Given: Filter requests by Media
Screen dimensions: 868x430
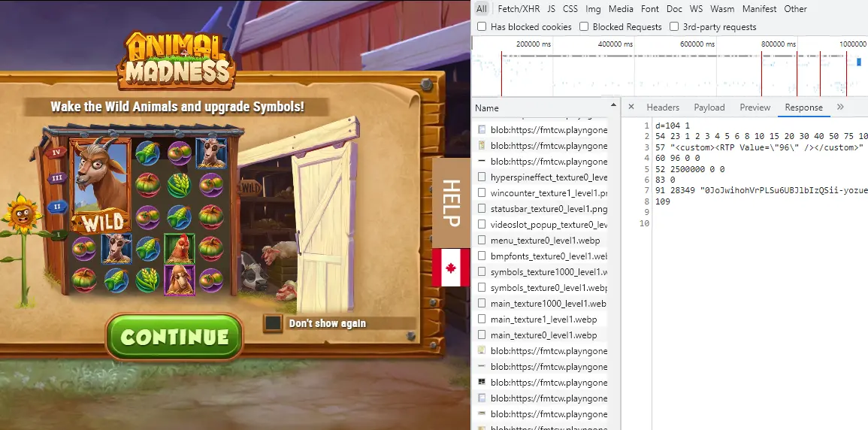Looking at the screenshot, I should click(x=621, y=9).
